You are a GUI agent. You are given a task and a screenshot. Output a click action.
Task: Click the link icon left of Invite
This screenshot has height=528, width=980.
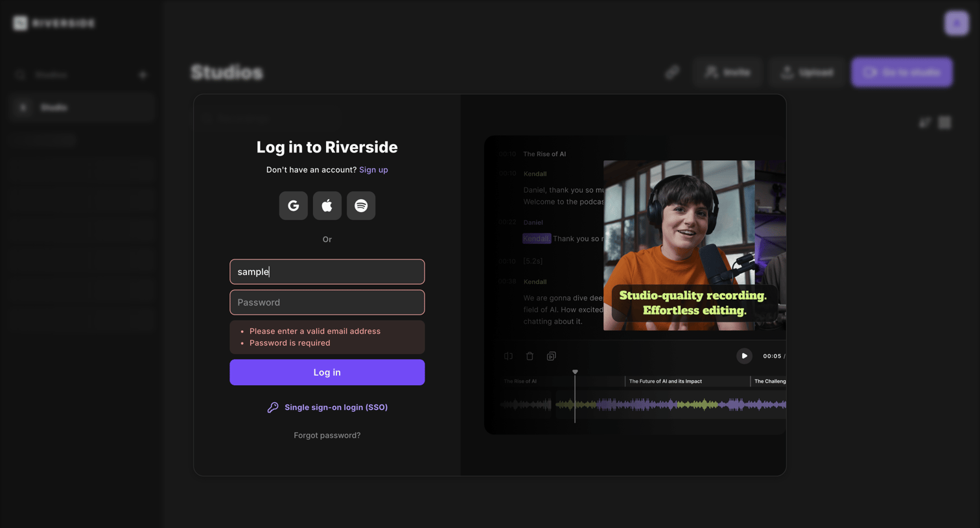point(672,72)
